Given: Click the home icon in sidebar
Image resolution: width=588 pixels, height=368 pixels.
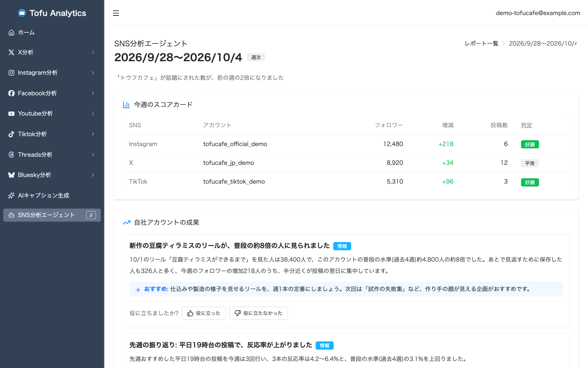Looking at the screenshot, I should tap(11, 32).
